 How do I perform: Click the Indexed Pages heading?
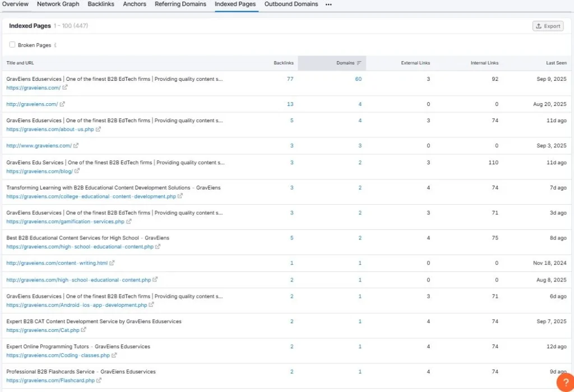pos(30,26)
